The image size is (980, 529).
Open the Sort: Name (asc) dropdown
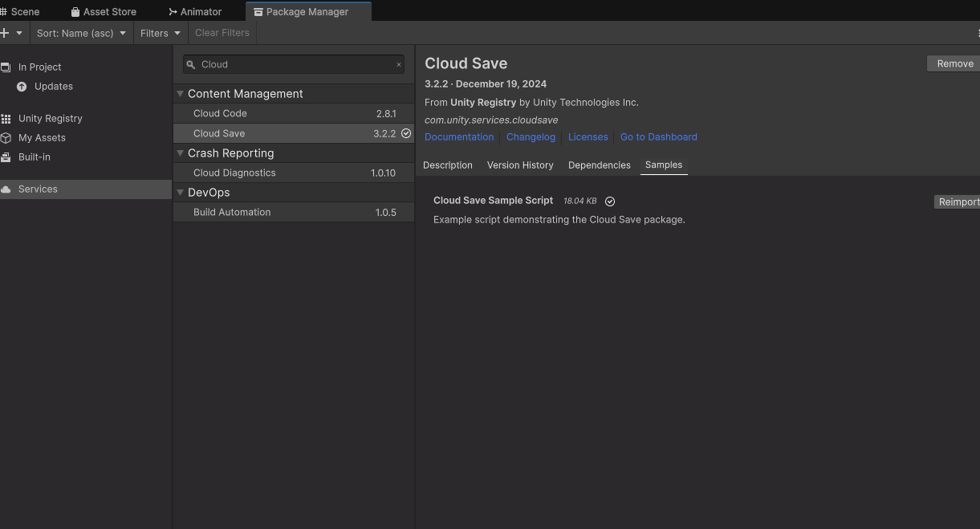pyautogui.click(x=81, y=33)
